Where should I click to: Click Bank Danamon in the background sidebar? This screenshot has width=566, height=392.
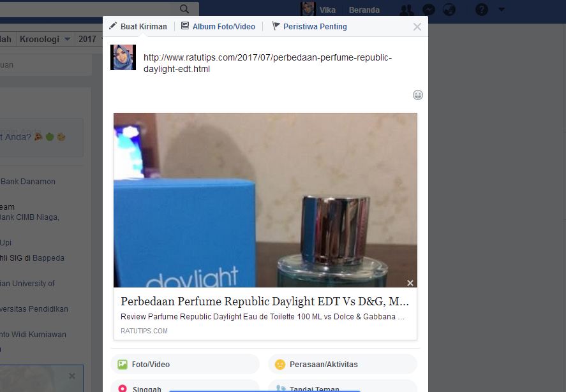point(28,182)
